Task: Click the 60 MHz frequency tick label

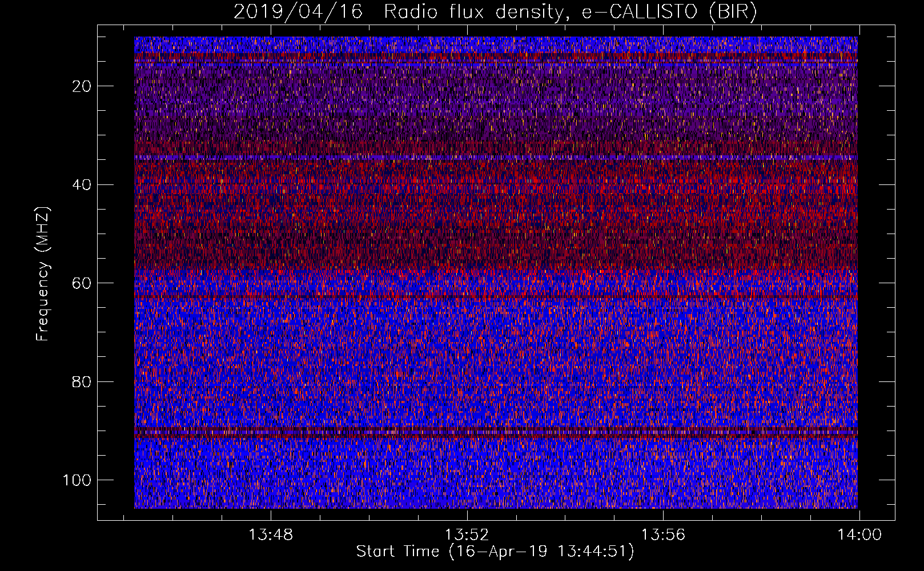Action: 82,283
